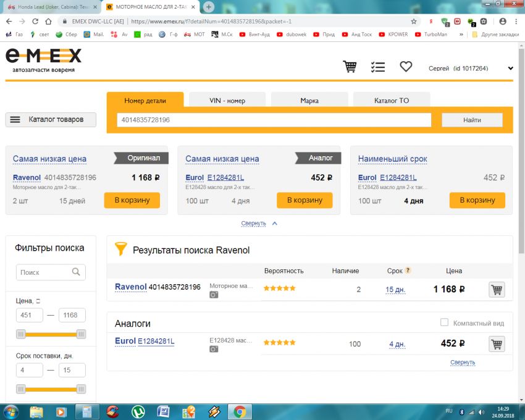Click В корзину in the analog lowest-price card
The height and width of the screenshot is (420, 525).
click(304, 200)
